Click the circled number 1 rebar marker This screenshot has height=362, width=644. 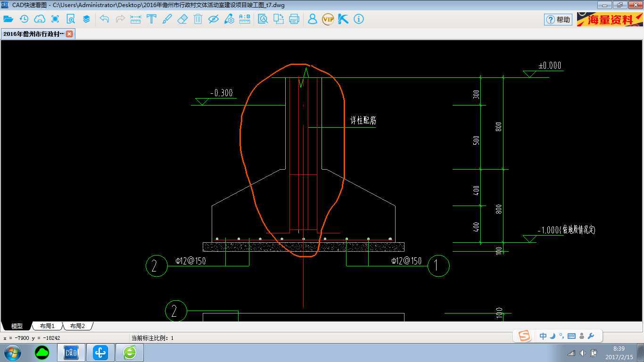[x=438, y=266]
